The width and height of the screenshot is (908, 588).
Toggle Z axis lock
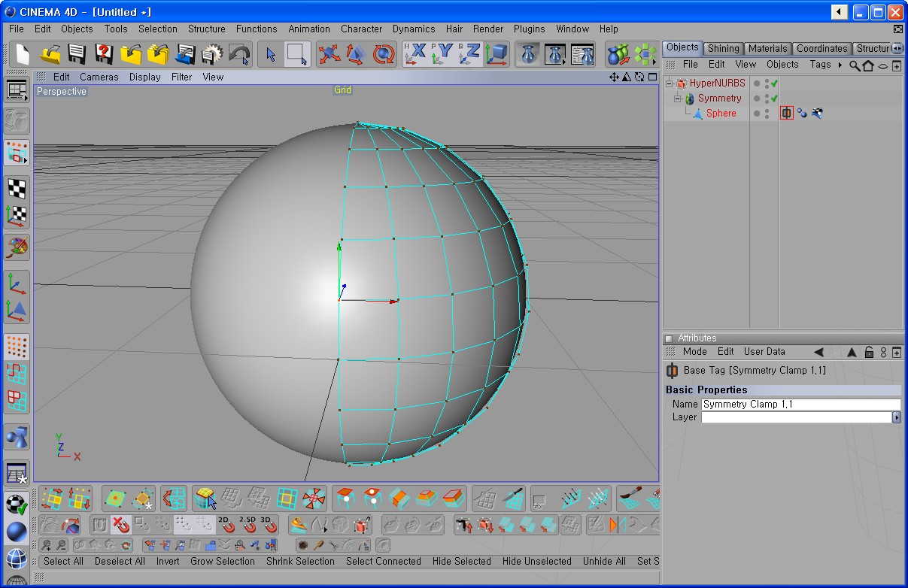pyautogui.click(x=469, y=54)
